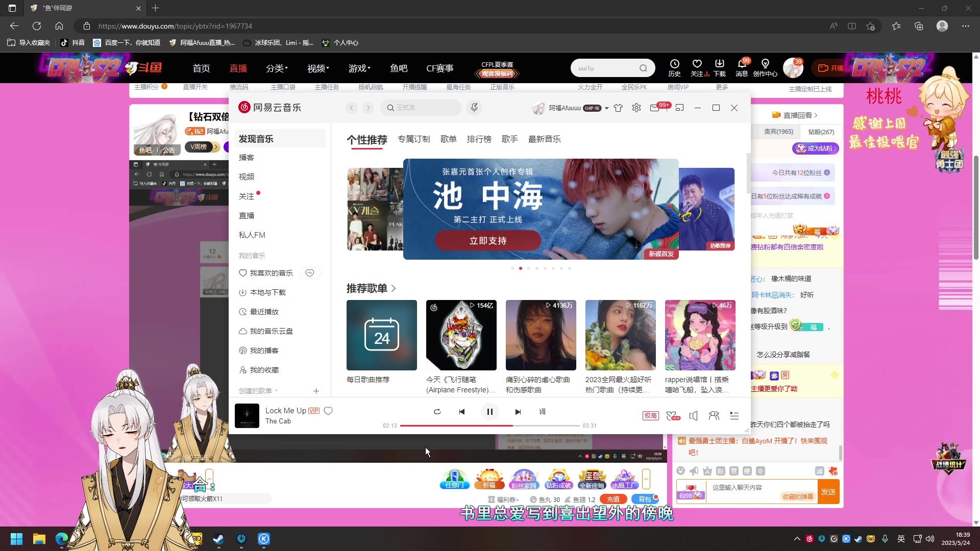Seek within the song progress bar
This screenshot has height=551, width=980.
point(489,425)
